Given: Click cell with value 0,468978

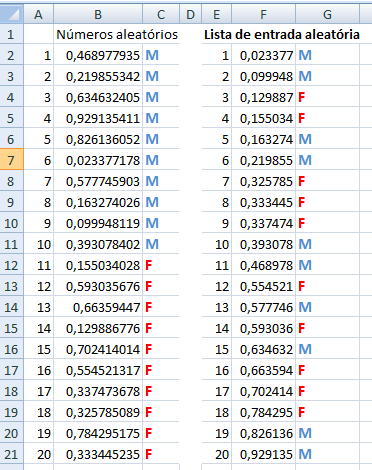Looking at the screenshot, I should tap(264, 265).
